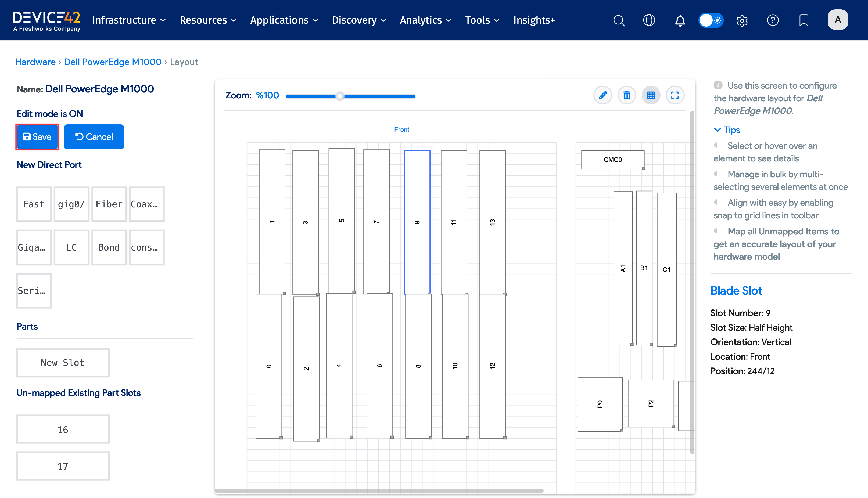Open the Dell PowerEdge M1000 breadcrumb link
The image size is (868, 498).
pos(113,62)
